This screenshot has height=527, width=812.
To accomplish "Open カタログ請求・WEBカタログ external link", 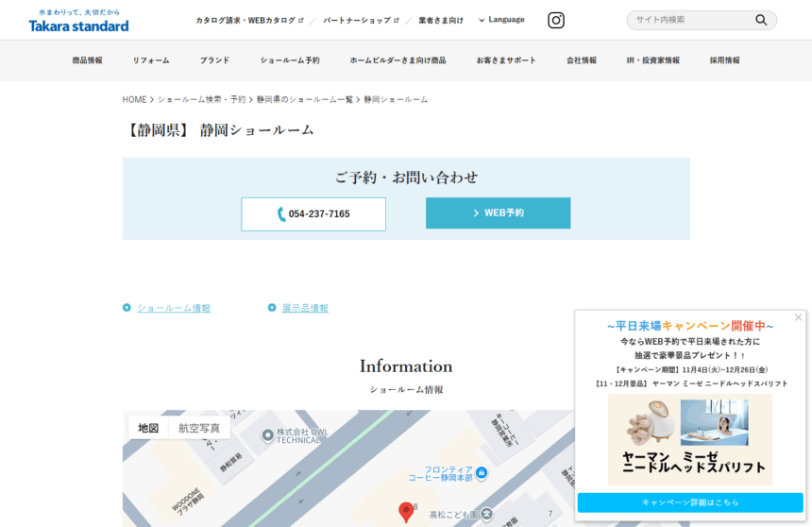I will click(x=249, y=20).
